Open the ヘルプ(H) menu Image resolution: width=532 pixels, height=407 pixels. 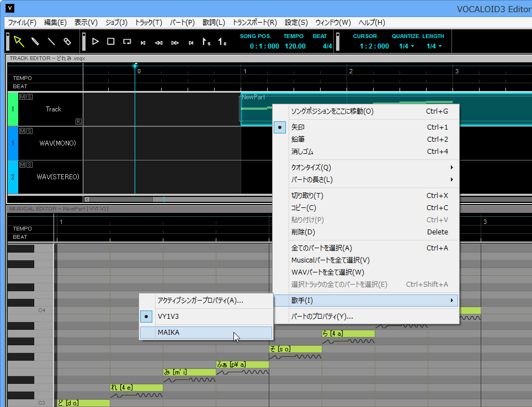point(372,23)
